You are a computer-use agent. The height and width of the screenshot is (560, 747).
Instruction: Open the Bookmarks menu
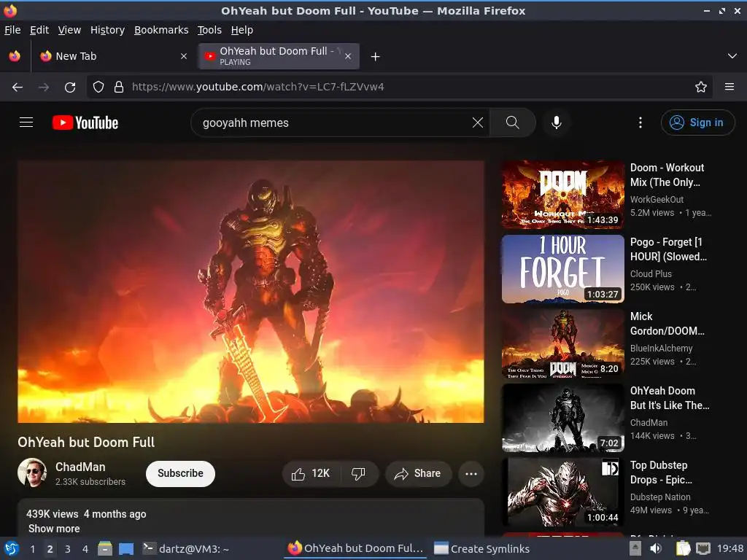[161, 30]
